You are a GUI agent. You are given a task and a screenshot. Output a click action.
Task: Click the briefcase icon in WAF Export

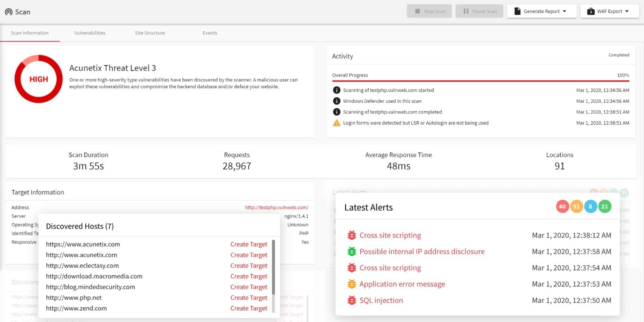point(591,11)
